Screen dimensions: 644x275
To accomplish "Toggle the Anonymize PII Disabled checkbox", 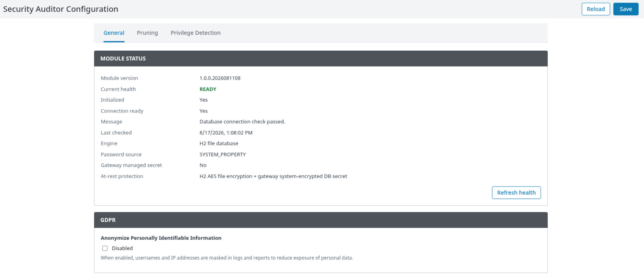I will click(x=105, y=248).
